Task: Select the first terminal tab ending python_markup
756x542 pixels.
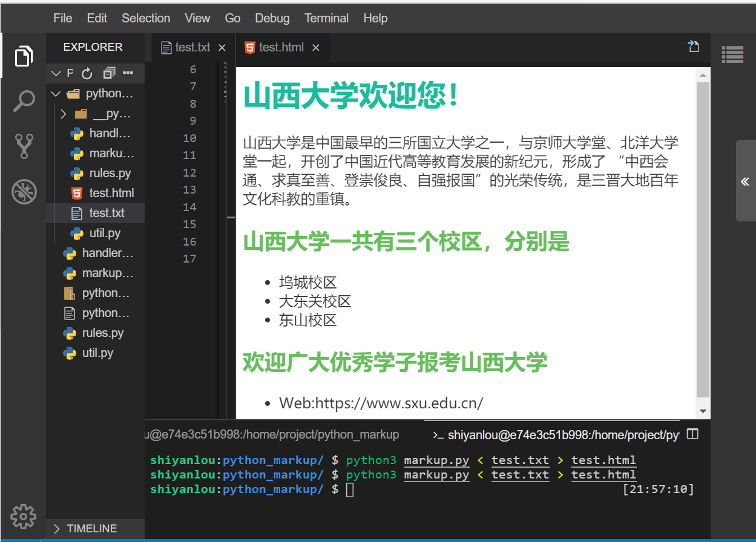Action: point(272,434)
